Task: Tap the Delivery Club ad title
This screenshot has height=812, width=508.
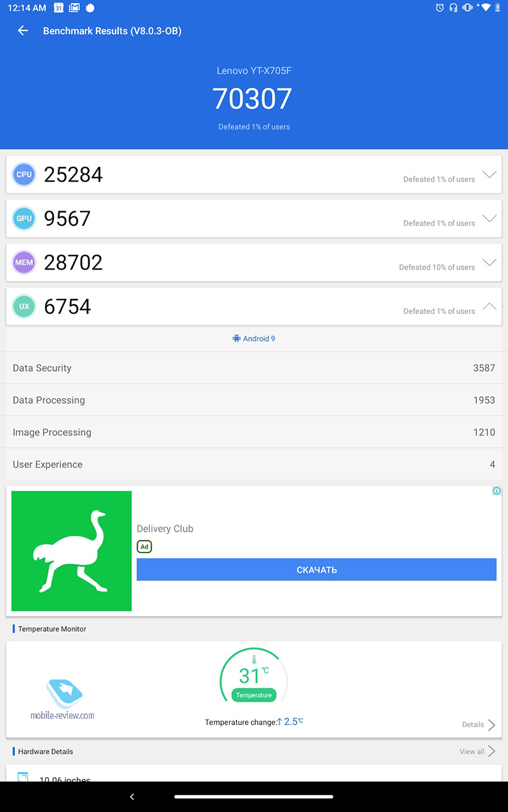Action: tap(165, 528)
